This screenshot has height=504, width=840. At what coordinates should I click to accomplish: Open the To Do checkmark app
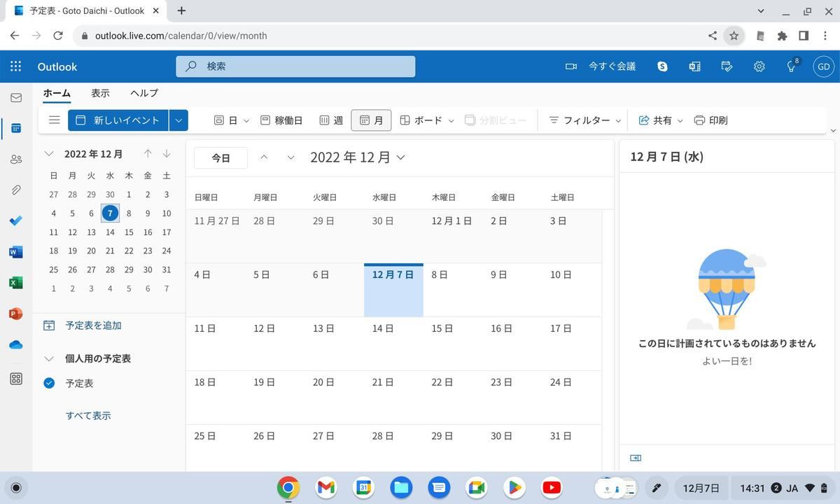pyautogui.click(x=15, y=220)
